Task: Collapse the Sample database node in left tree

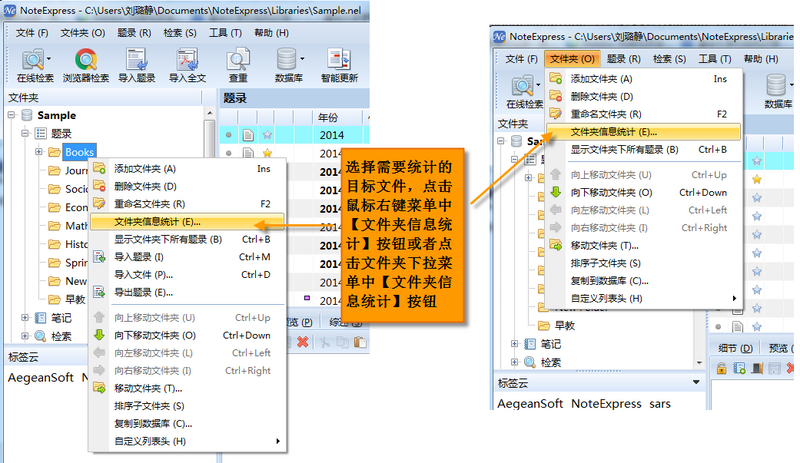Action: point(11,115)
